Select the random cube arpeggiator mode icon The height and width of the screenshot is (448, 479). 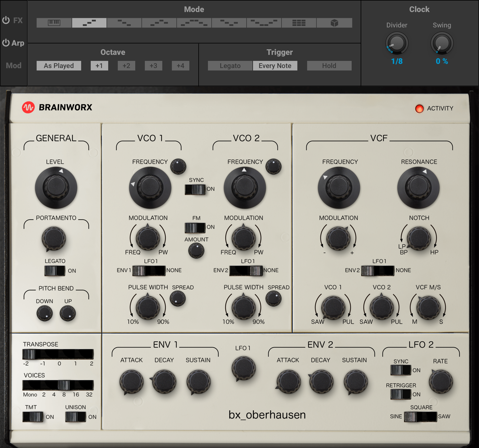(334, 23)
